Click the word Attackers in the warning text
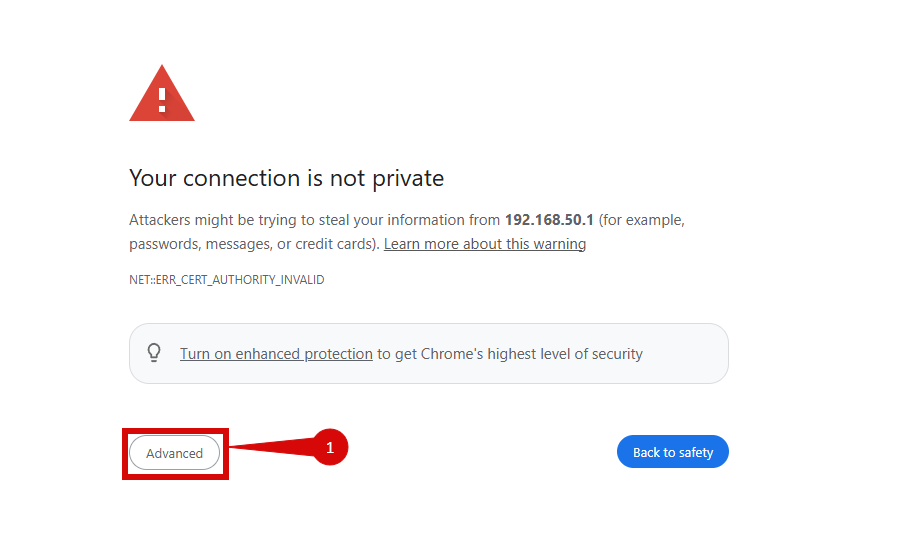 coord(160,220)
